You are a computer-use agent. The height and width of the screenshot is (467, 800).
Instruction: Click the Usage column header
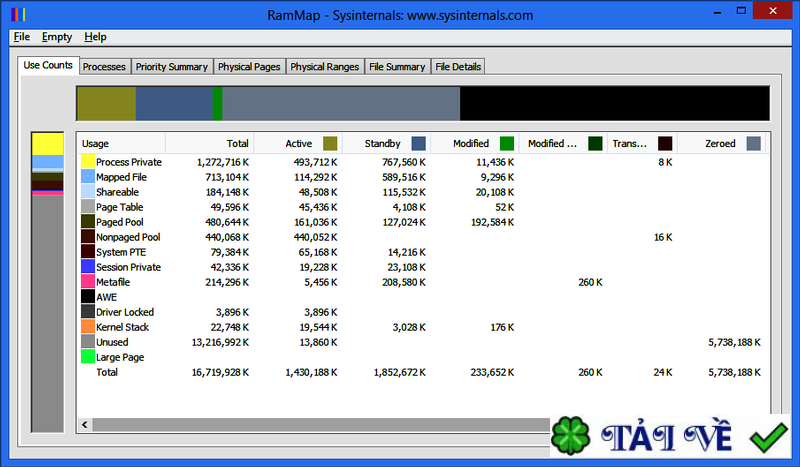pyautogui.click(x=121, y=143)
